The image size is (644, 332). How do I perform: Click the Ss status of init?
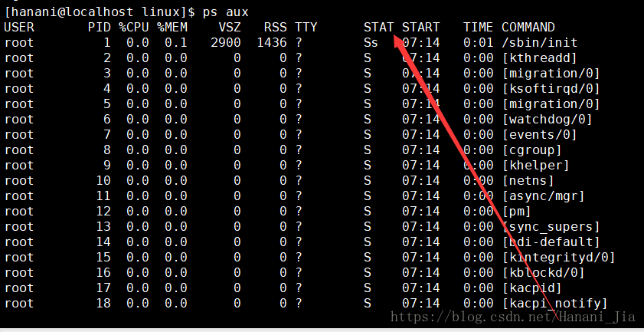point(371,43)
